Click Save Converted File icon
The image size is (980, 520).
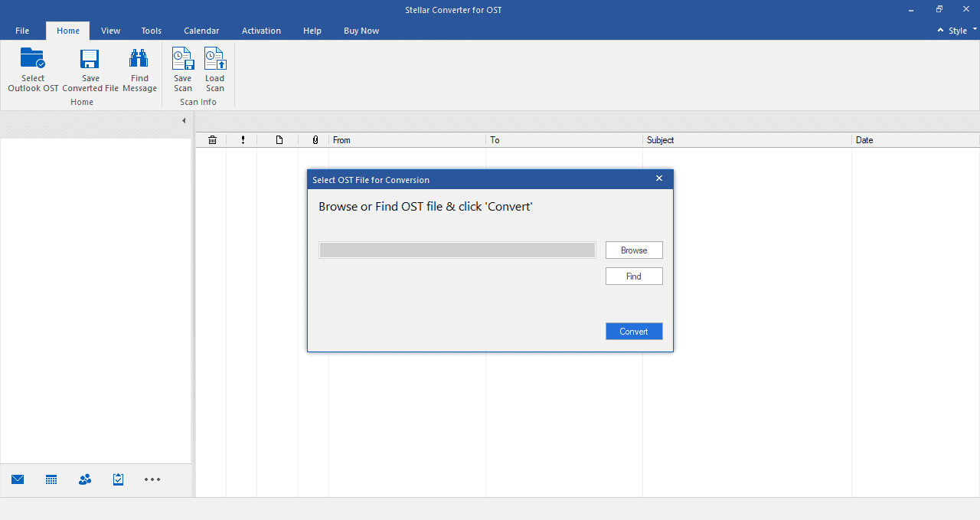(90, 59)
